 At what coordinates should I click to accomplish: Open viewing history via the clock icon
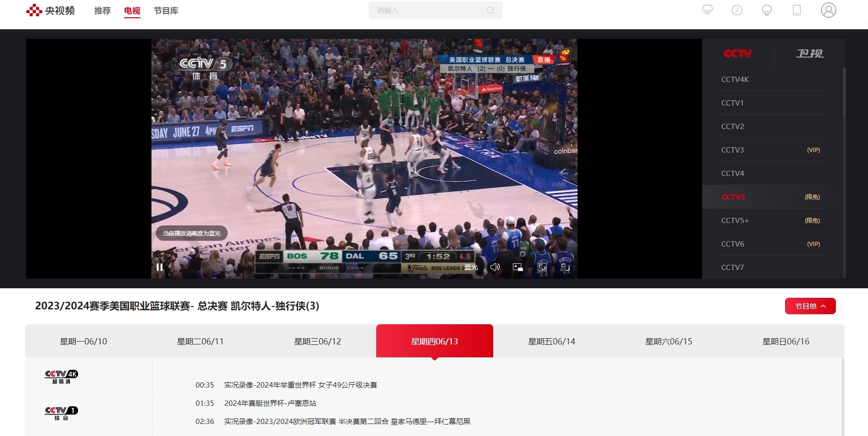pos(737,10)
